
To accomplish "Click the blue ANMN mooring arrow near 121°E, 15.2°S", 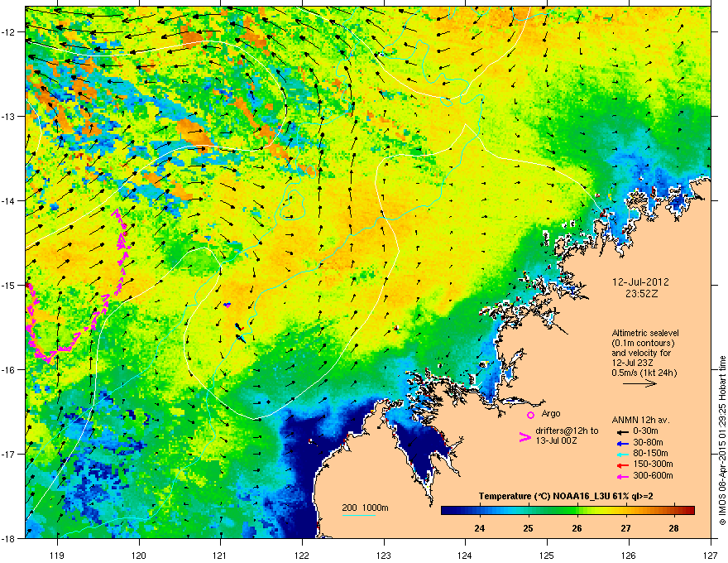I will (227, 305).
